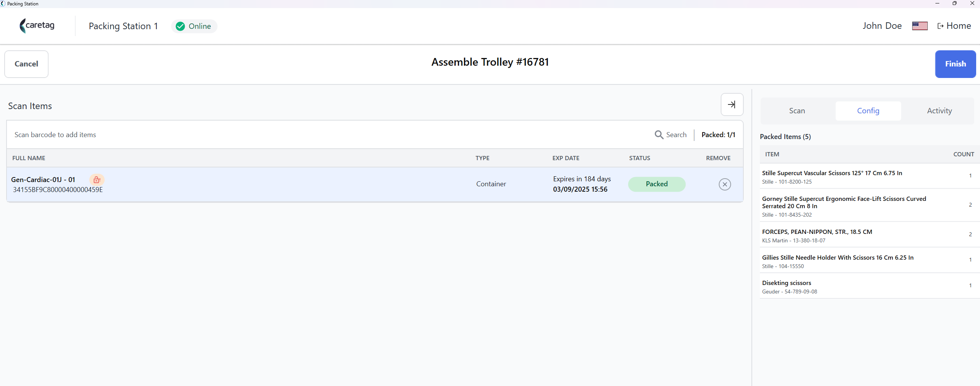
Task: Click the ITEM column header
Action: (x=772, y=154)
